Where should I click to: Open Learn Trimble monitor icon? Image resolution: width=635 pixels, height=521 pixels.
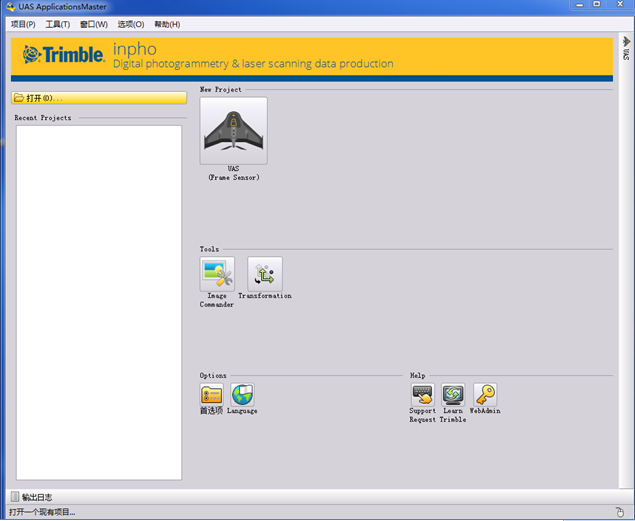coord(453,395)
